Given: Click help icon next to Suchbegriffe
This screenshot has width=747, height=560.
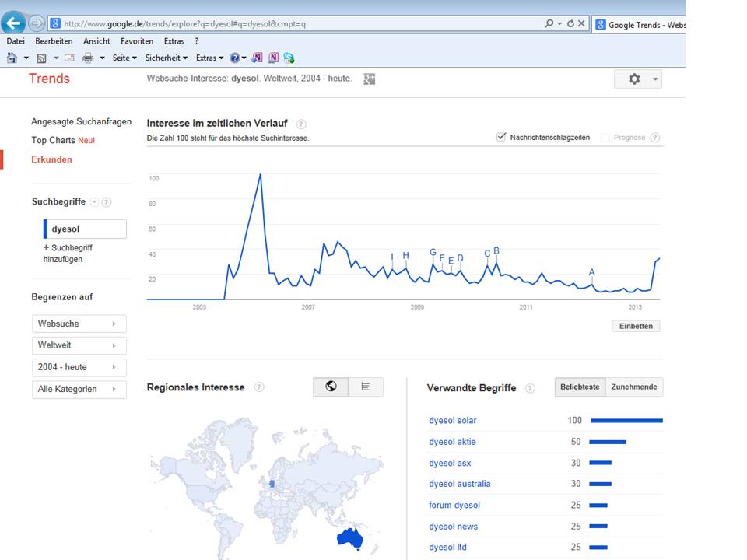Looking at the screenshot, I should pyautogui.click(x=107, y=202).
